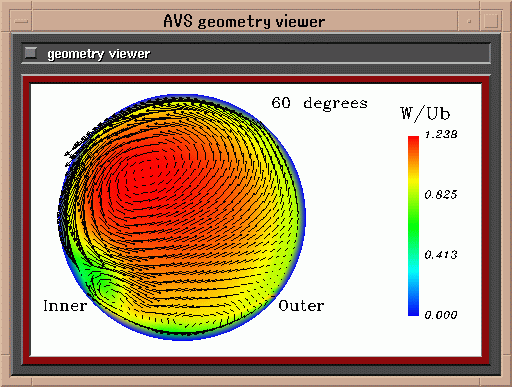Click the red high-velocity core of the plot
Viewport: 512px width, 387px height.
click(x=147, y=173)
